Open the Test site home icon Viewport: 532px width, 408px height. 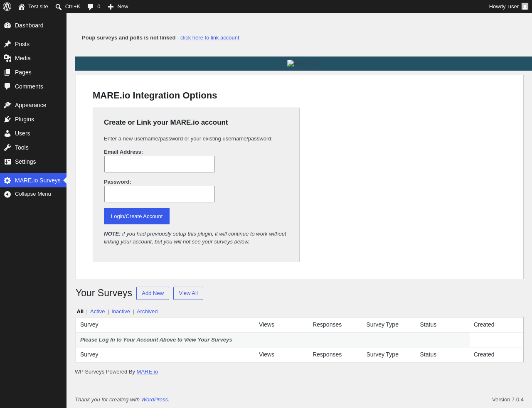22,7
